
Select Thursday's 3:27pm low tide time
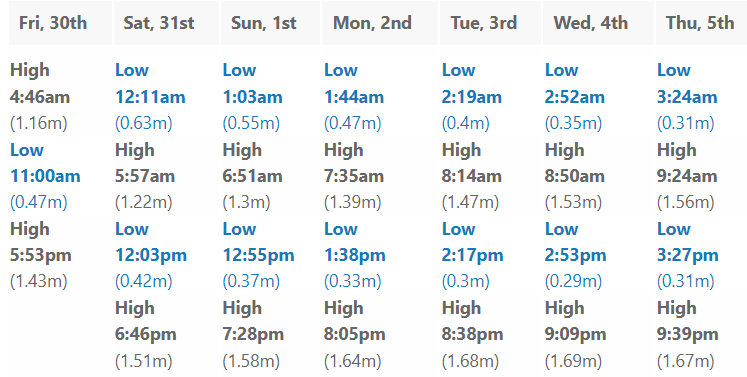687,255
